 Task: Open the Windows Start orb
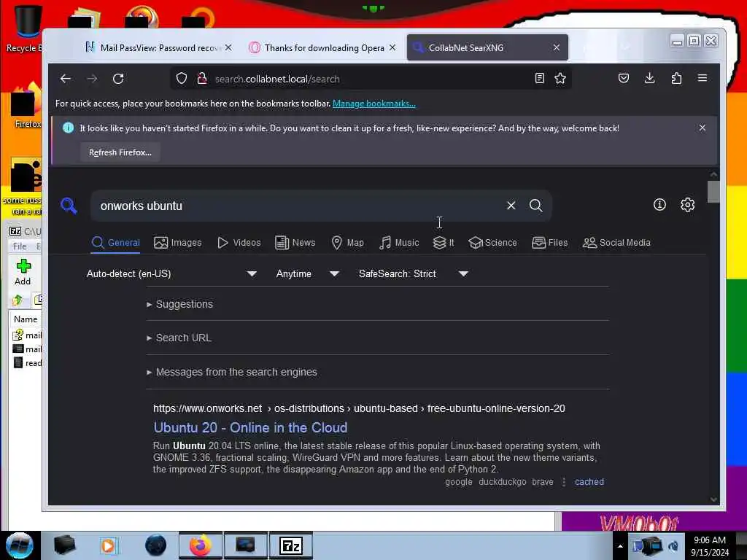(20, 545)
